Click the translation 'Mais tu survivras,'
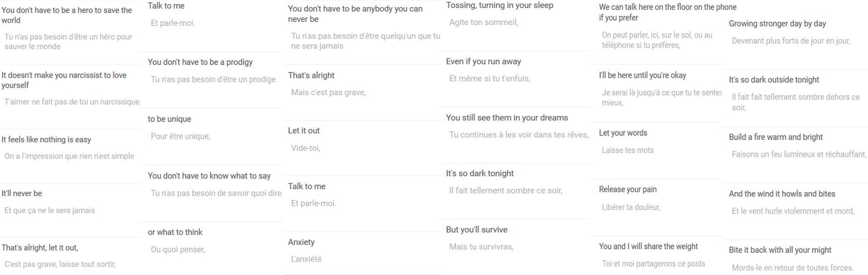This screenshot has height=275, width=868. click(x=481, y=247)
